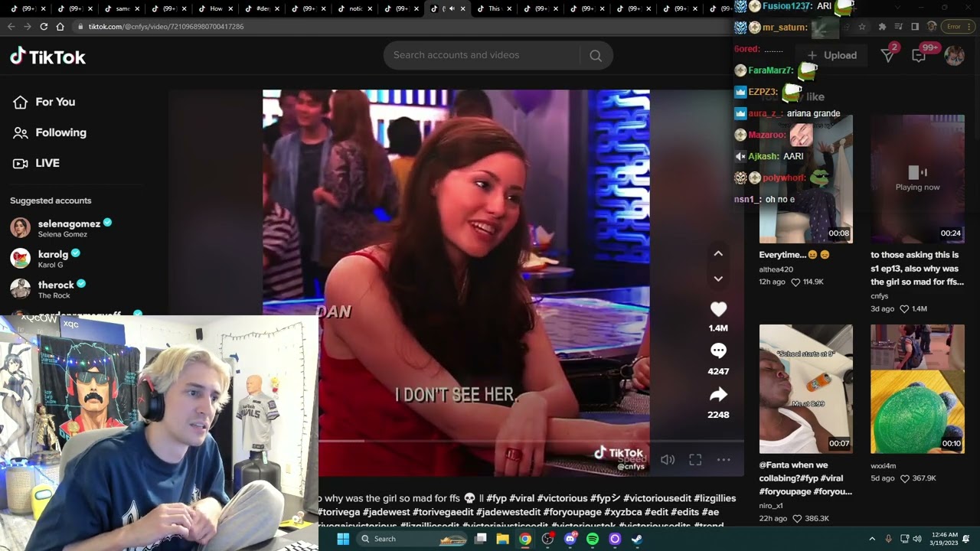Open Google Chrome from the taskbar
The height and width of the screenshot is (551, 980).
tap(525, 539)
